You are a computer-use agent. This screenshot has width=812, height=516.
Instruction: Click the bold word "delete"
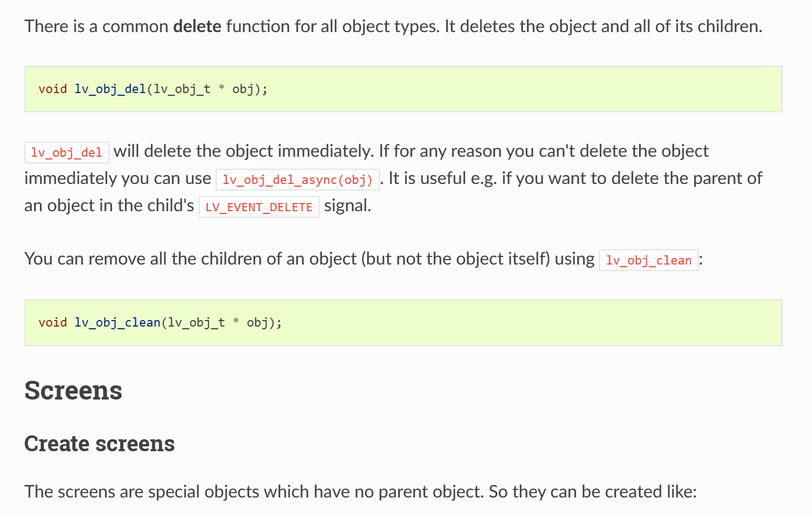point(197,26)
